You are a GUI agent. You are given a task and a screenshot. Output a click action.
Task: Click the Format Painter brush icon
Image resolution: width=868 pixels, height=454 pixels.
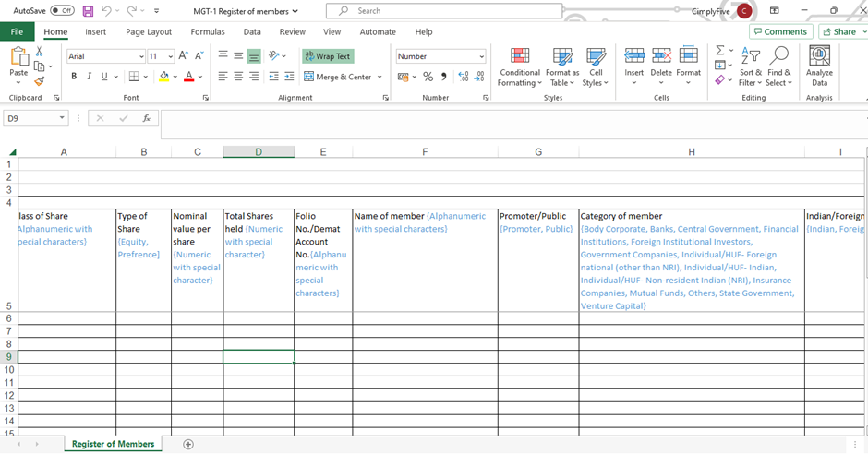tap(39, 81)
